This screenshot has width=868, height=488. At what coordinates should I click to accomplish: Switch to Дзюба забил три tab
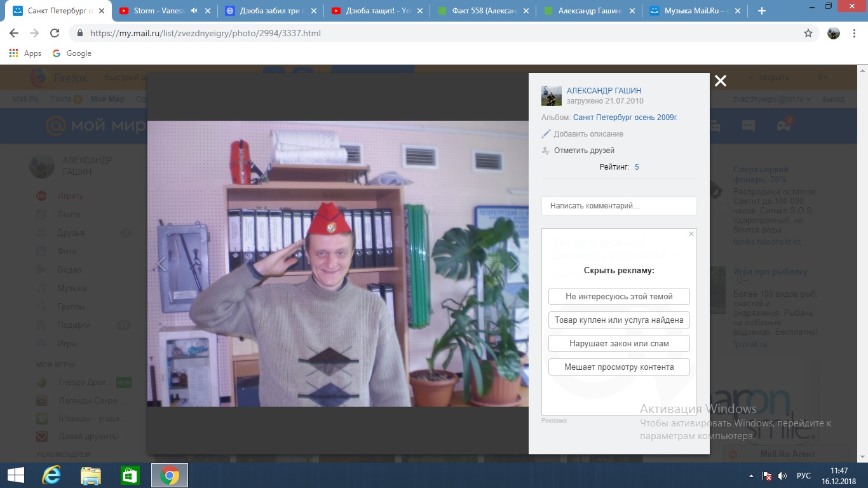click(271, 11)
